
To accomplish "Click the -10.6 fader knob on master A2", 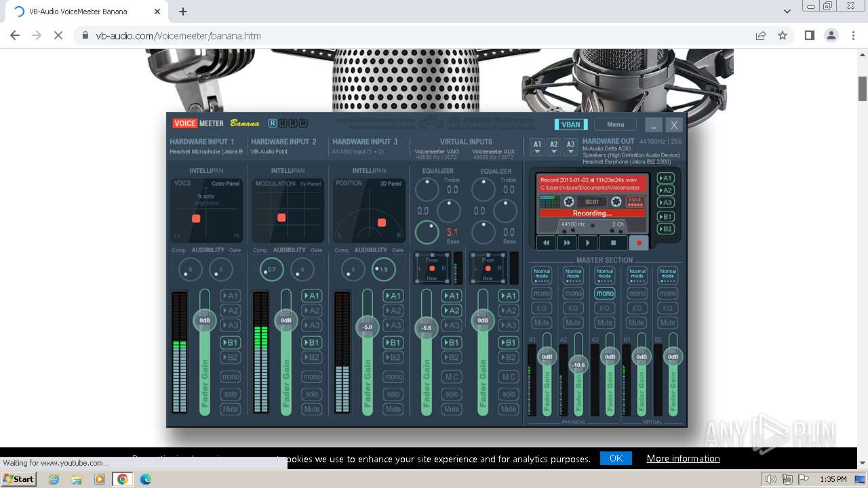I will [578, 365].
